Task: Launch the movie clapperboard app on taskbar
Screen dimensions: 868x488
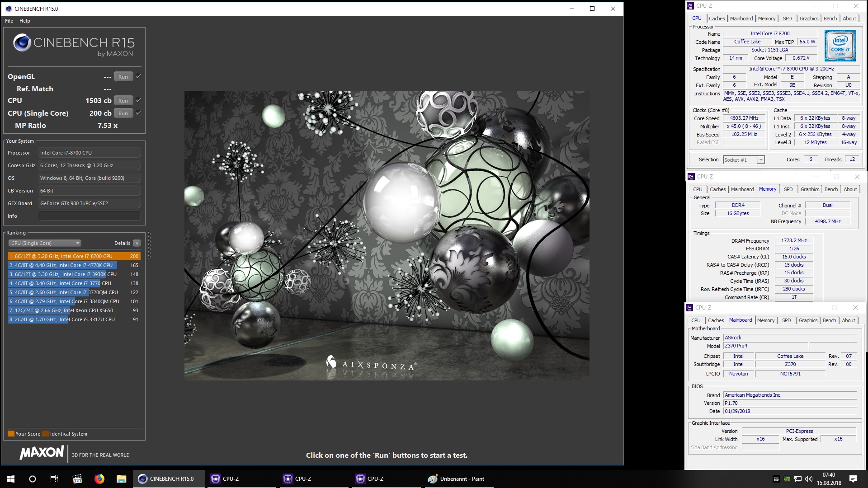Action: 77,479
